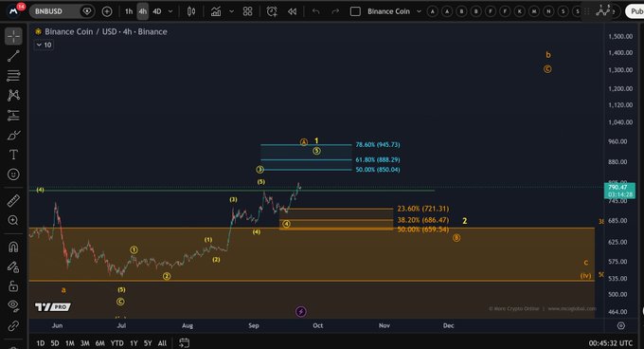Toggle the watchlist eye in symbol box
This screenshot has height=349, width=644.
[87, 11]
